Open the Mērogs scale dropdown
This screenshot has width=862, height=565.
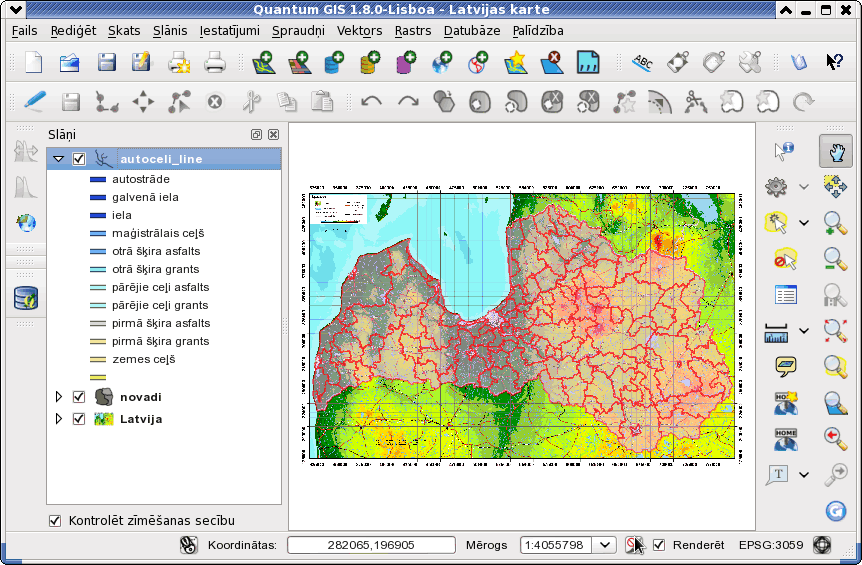tap(604, 545)
